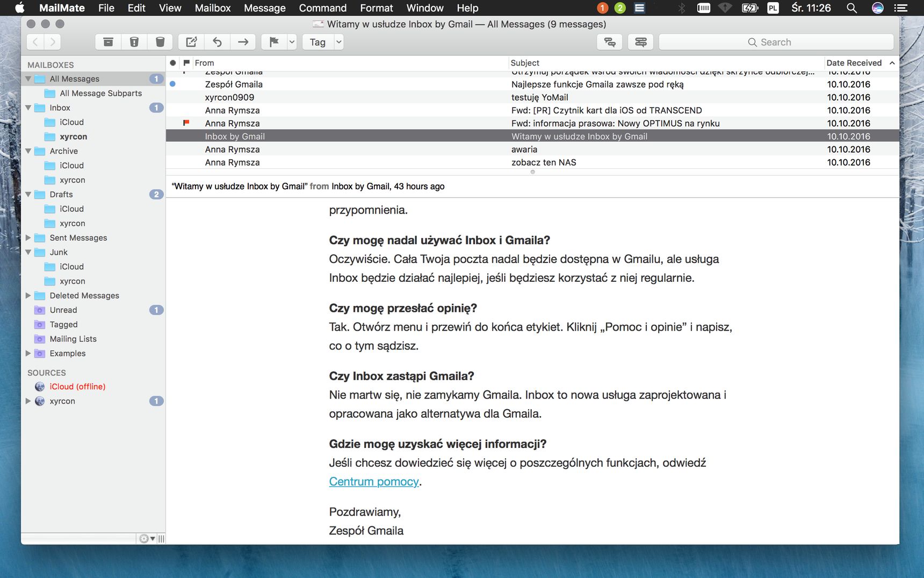Click the sidebar resize handle icon
This screenshot has height=578, width=924.
click(161, 538)
